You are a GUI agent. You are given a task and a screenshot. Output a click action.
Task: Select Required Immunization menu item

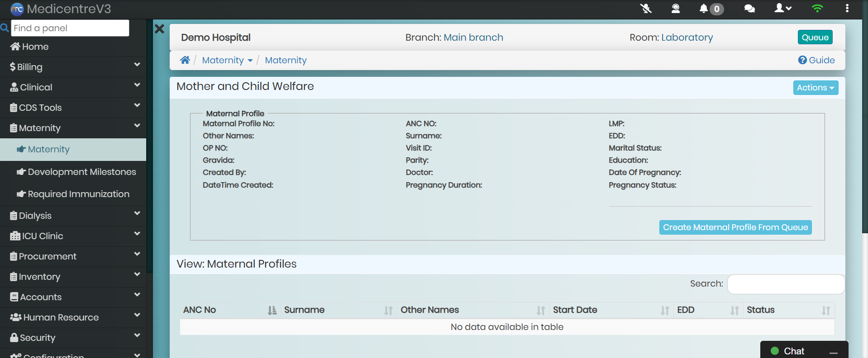tap(78, 194)
